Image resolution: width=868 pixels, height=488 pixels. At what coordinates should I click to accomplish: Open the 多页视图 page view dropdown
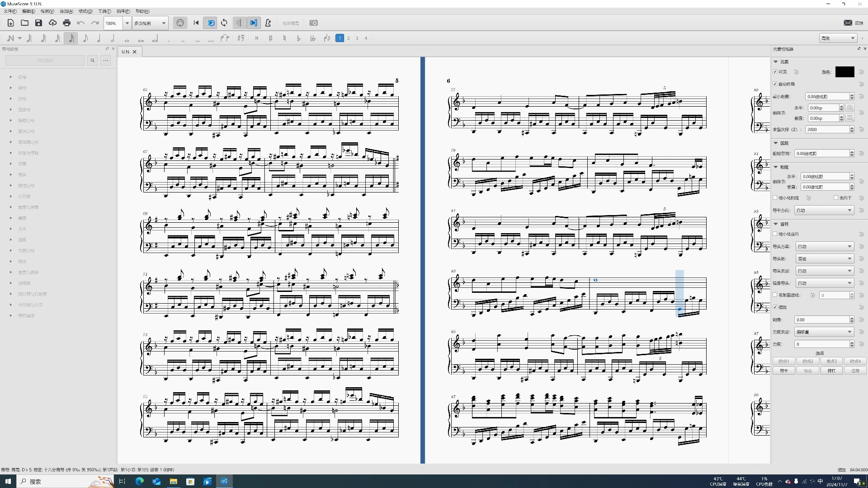[150, 23]
